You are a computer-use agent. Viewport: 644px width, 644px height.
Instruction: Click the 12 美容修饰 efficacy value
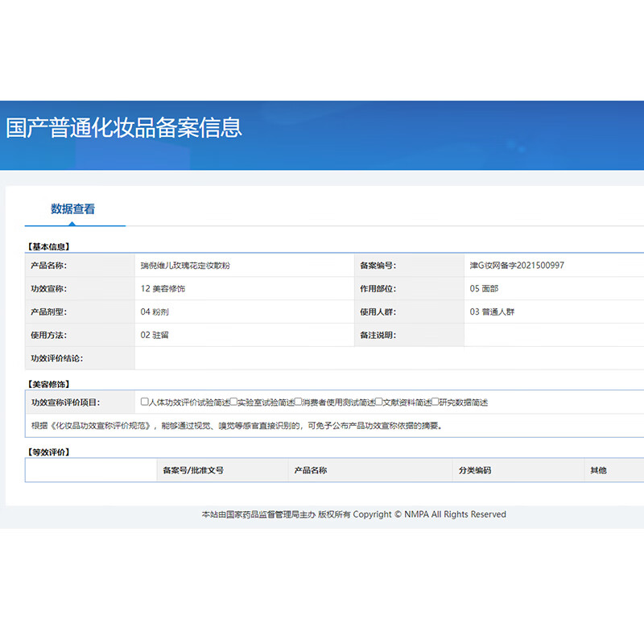click(x=163, y=288)
